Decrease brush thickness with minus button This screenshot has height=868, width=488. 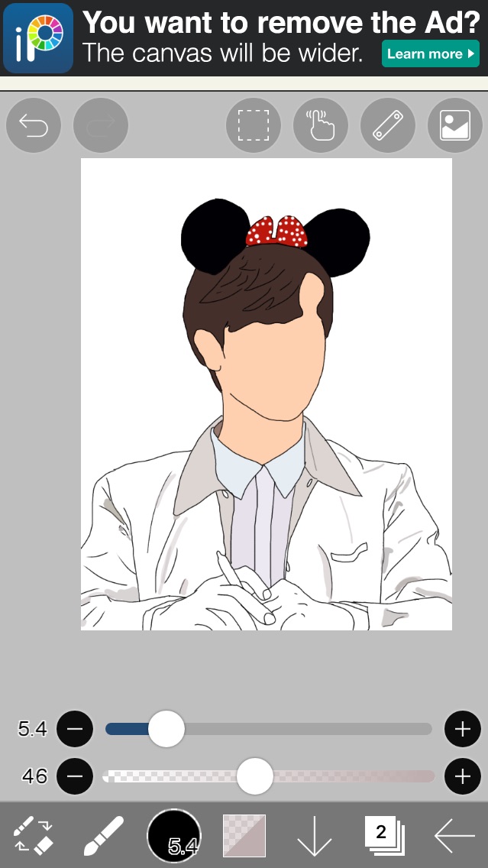coord(76,729)
